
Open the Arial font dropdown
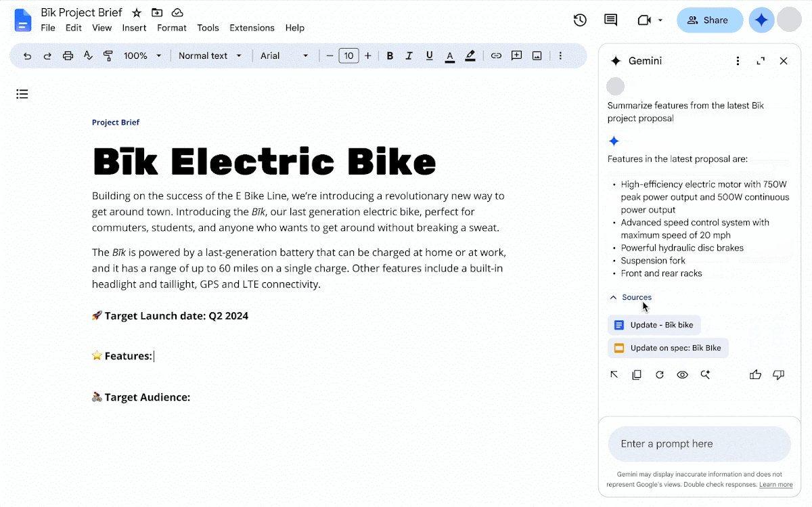[285, 56]
